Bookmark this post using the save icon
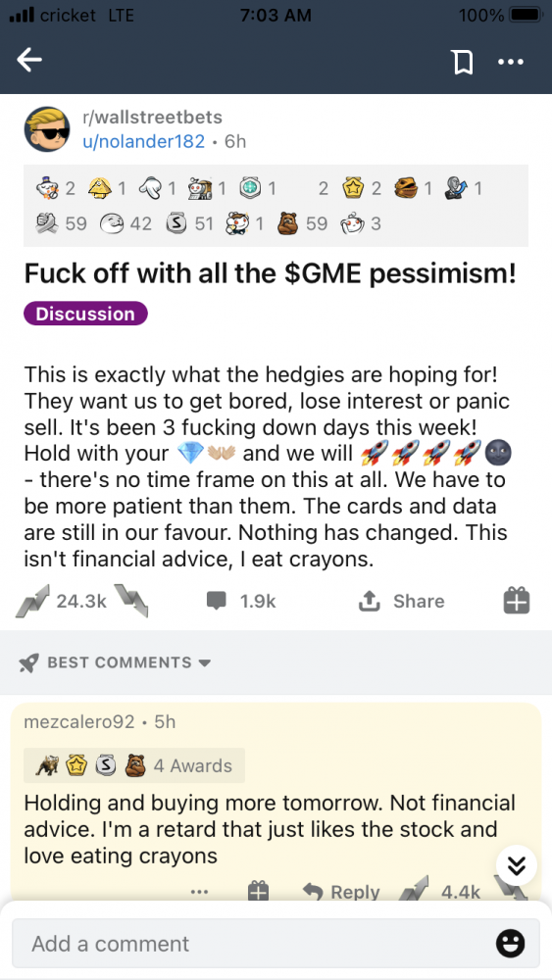Screen dimensions: 552x980 pyautogui.click(x=462, y=62)
